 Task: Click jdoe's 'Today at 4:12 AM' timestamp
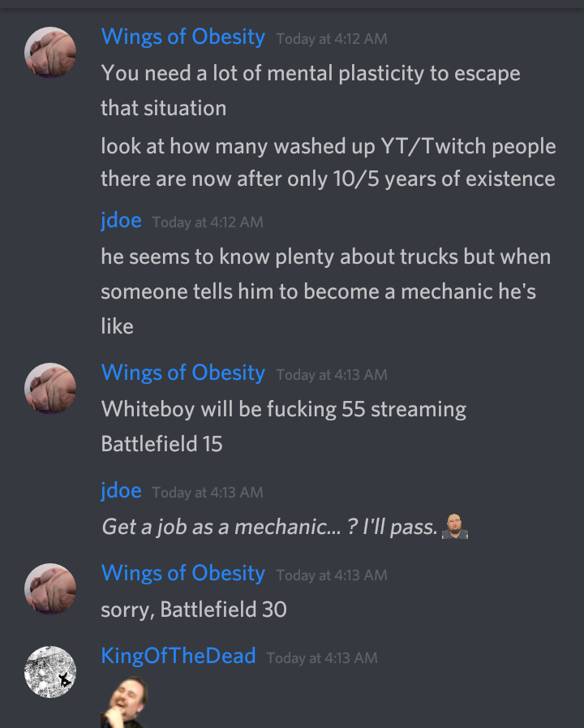(208, 222)
